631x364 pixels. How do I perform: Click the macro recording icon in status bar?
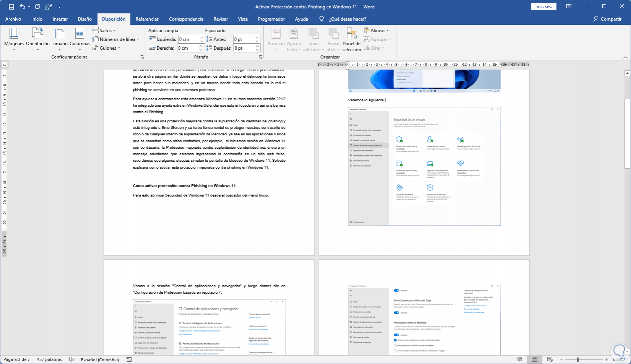[129, 359]
